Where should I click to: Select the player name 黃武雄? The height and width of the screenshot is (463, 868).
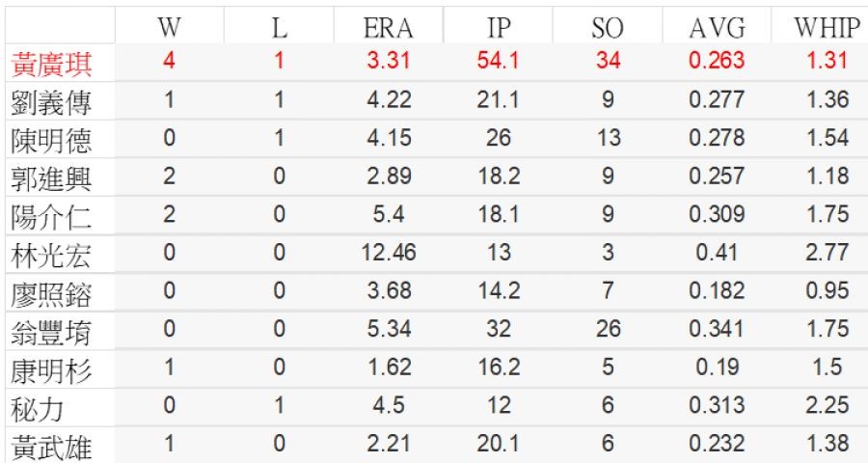point(52,446)
